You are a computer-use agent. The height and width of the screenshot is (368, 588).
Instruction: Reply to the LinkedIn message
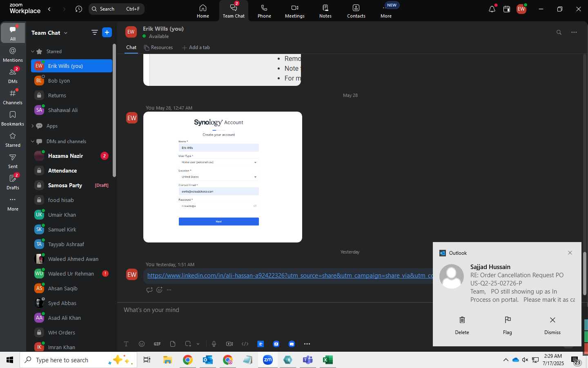(149, 290)
